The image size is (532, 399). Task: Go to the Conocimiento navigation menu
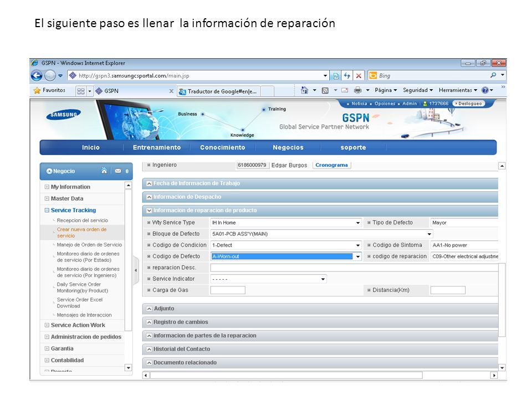pos(223,147)
